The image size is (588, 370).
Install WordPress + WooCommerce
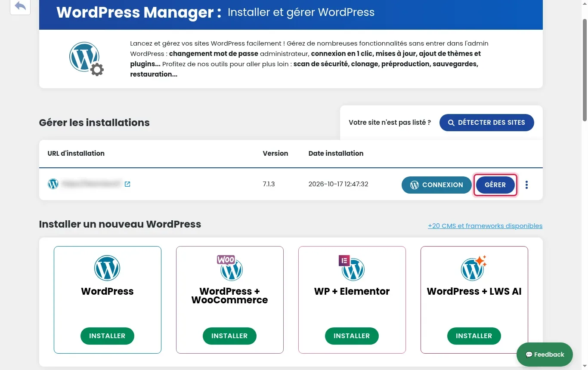click(229, 336)
